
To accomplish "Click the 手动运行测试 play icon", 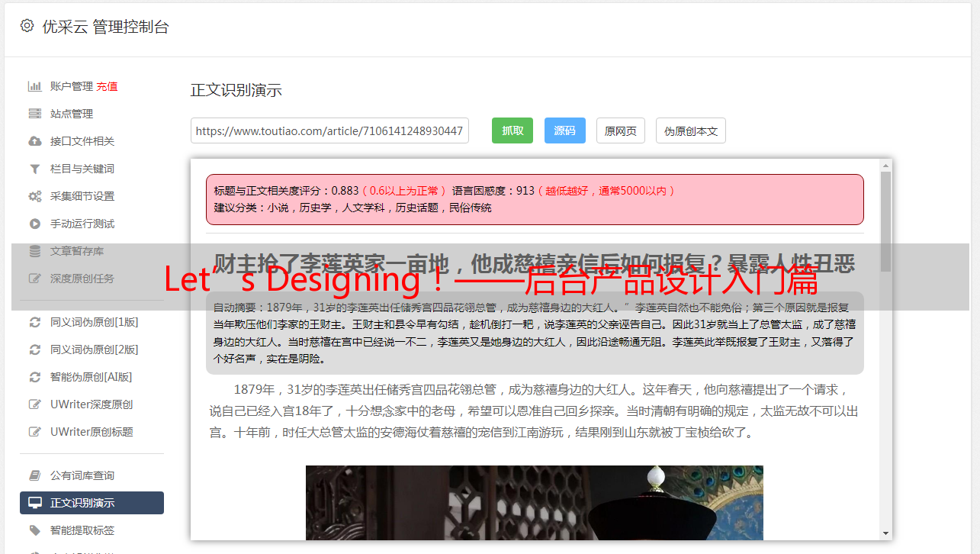I will pyautogui.click(x=35, y=224).
